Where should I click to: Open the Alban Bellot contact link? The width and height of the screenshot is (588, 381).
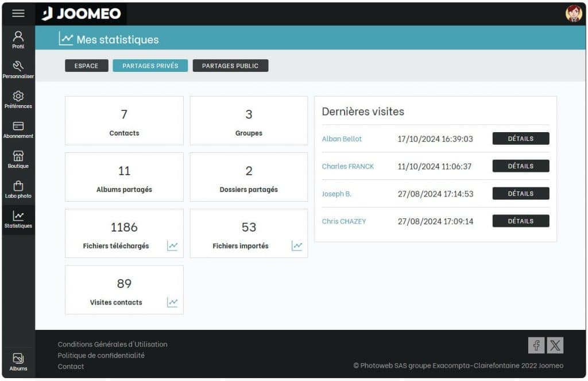point(342,139)
